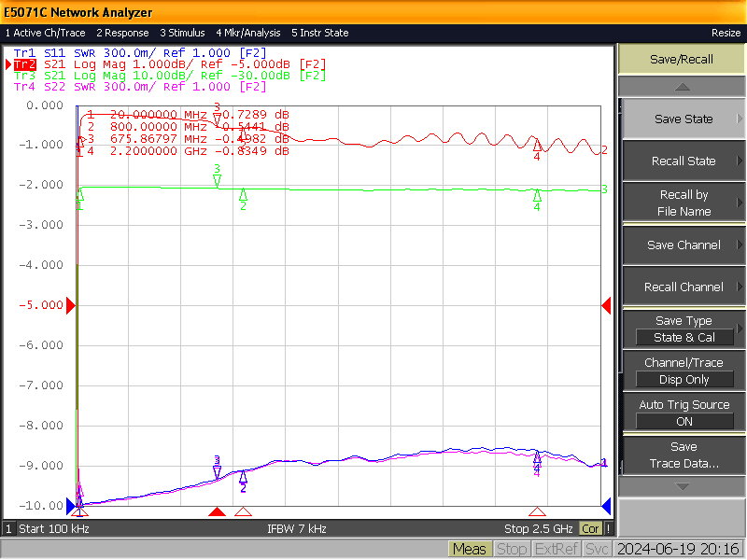Select Tr4 S22 SWR trace label
This screenshot has width=747, height=560.
click(x=140, y=87)
